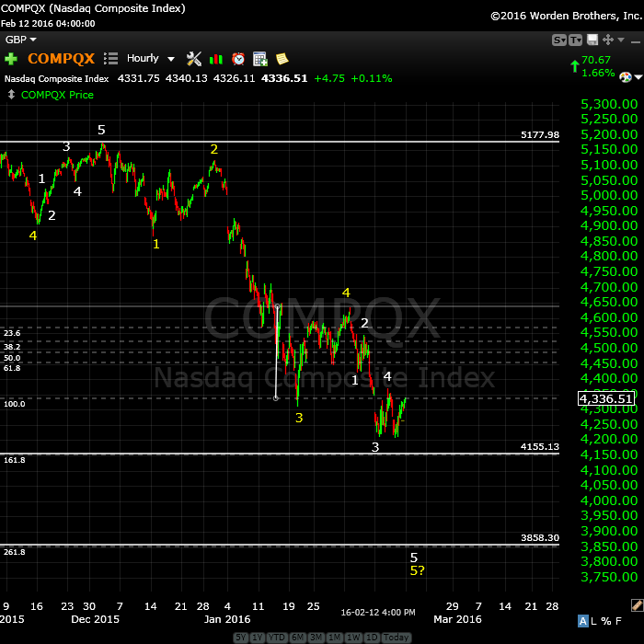Click the green plus add icon
644x644 pixels.
[x=11, y=59]
